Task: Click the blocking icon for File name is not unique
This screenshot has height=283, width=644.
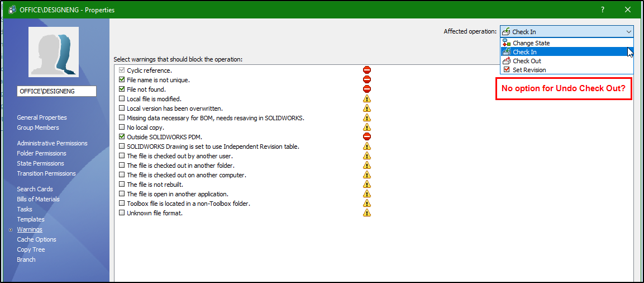Action: [x=367, y=79]
